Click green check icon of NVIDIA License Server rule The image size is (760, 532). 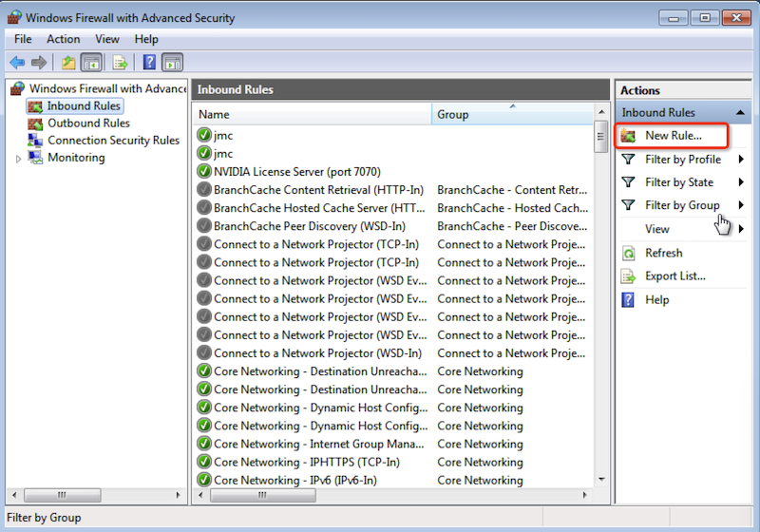coord(204,172)
